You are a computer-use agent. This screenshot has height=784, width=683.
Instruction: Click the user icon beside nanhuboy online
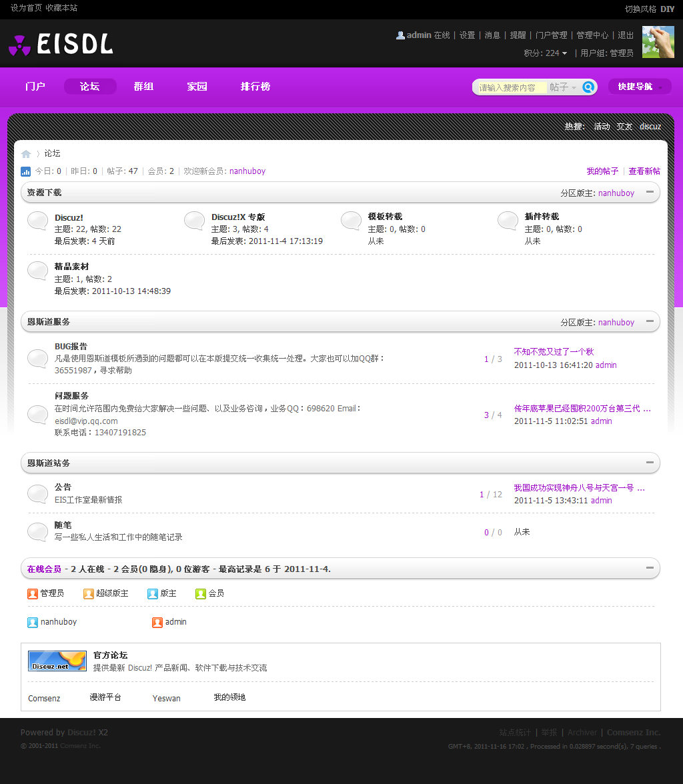33,623
